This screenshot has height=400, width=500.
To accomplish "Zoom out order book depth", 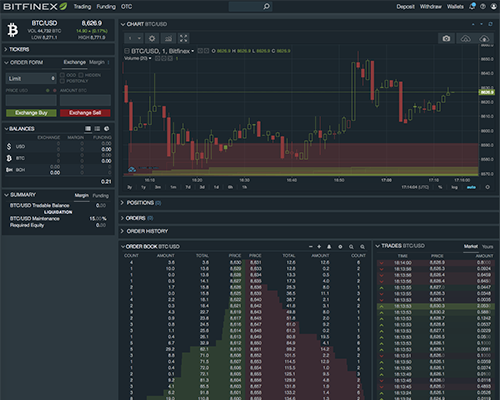I will [351, 247].
